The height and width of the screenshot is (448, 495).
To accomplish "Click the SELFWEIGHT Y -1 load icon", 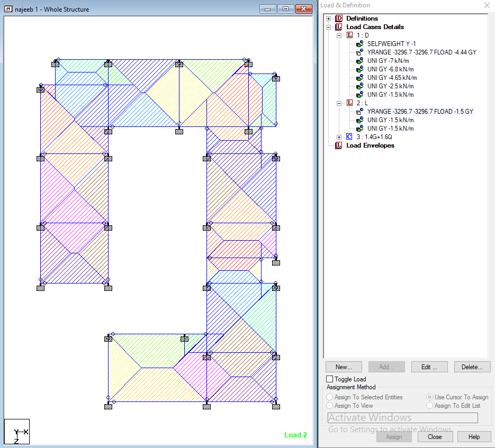I will click(359, 44).
